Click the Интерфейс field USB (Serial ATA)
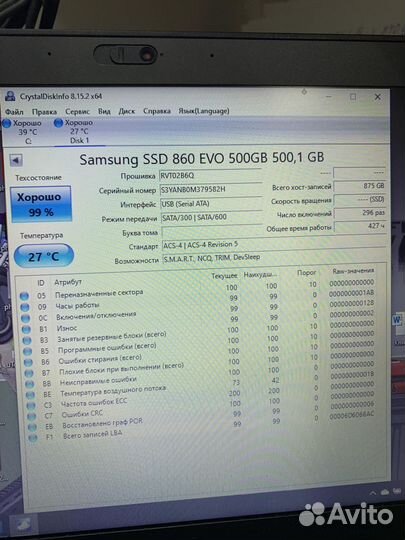The height and width of the screenshot is (540, 405). 211,204
